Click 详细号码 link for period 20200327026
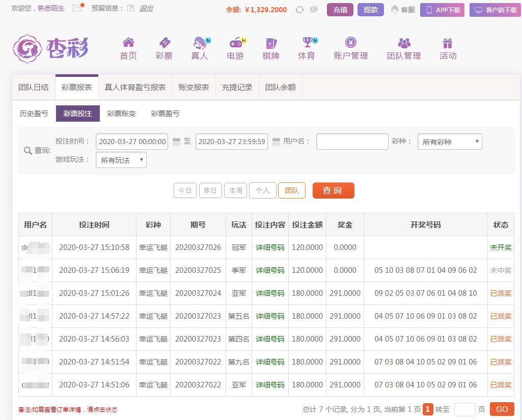 [x=270, y=247]
